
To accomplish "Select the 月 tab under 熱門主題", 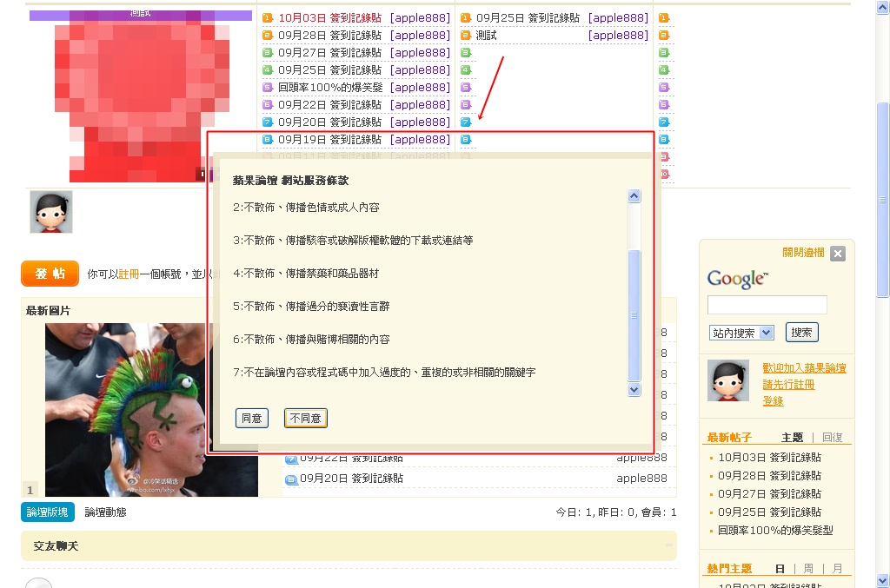I will (837, 568).
